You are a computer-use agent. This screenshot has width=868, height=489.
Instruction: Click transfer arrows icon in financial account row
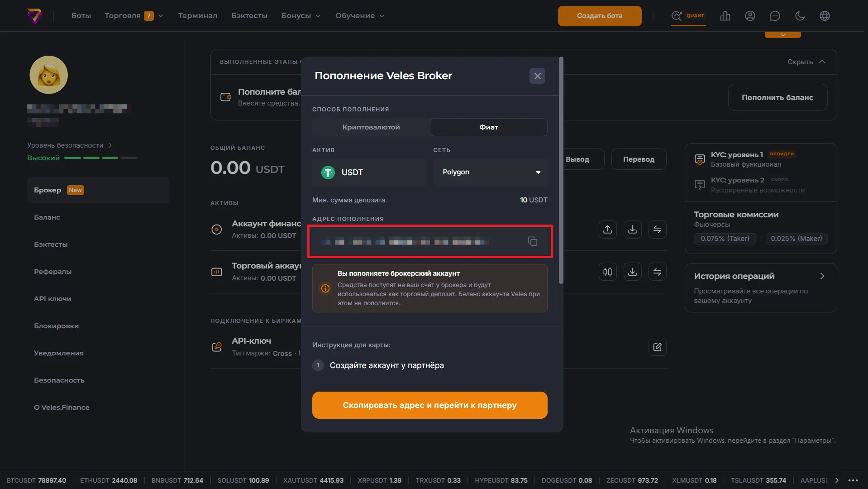[657, 230]
